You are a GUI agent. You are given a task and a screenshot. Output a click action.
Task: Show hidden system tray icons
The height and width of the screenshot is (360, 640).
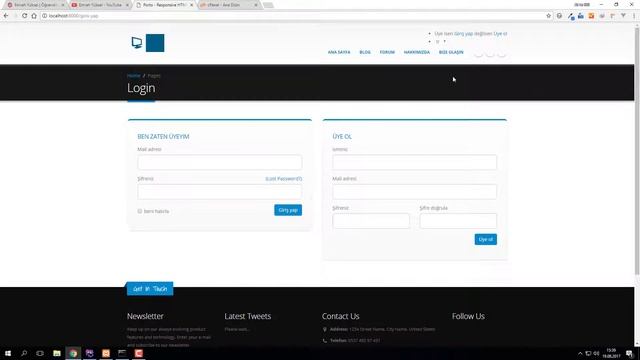click(580, 353)
